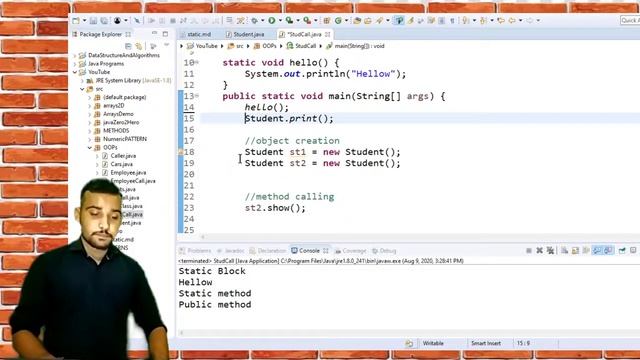Viewport: 640px width, 360px height.
Task: Click the Search flashlight toolbar icon
Action: click(379, 20)
